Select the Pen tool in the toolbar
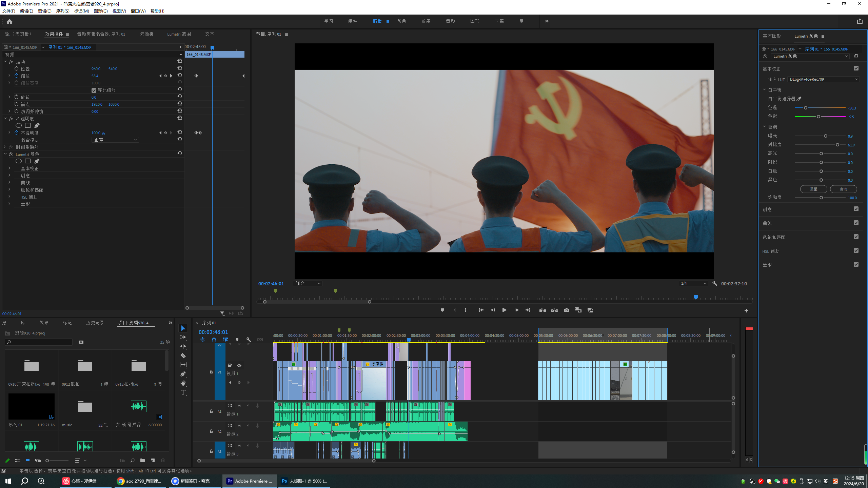The image size is (868, 488). 183,374
